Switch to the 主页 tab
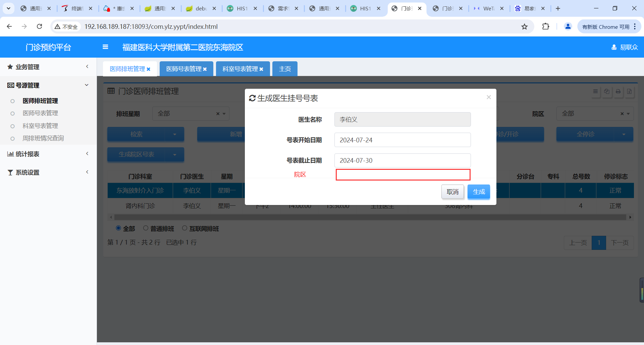The image size is (644, 345). (x=285, y=69)
